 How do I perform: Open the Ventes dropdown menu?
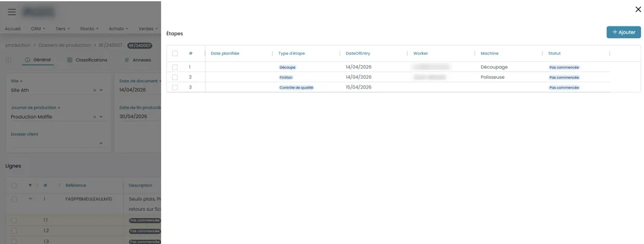[x=148, y=29]
